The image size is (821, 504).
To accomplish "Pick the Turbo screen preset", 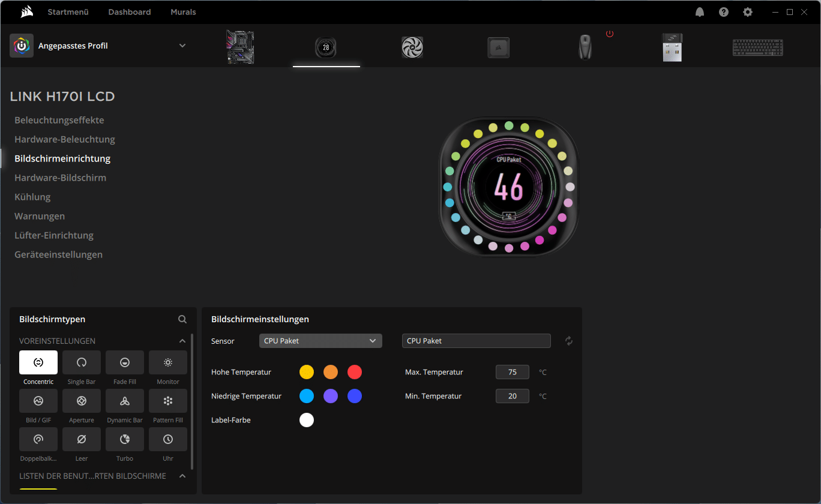I will coord(125,439).
